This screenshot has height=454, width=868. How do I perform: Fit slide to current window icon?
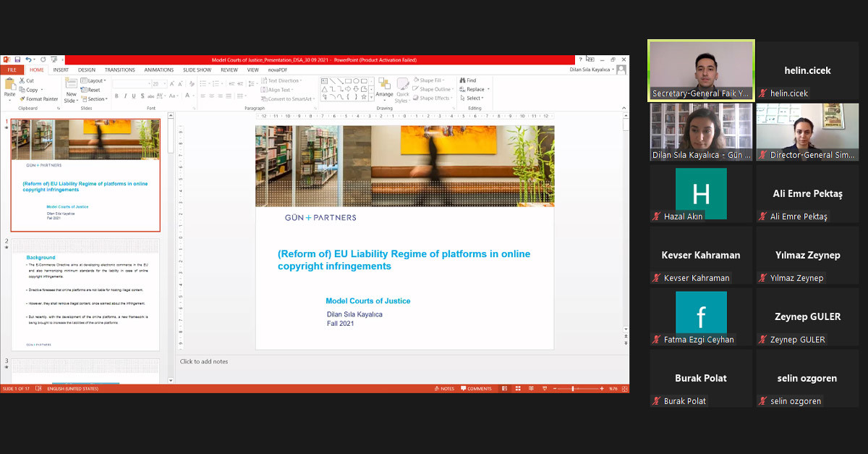tap(624, 389)
